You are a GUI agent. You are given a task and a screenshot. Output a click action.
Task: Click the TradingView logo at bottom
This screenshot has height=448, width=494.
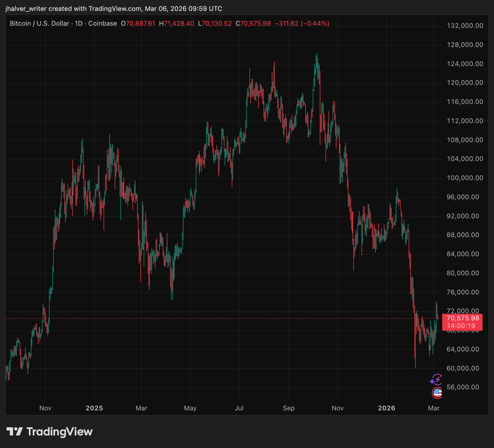click(x=50, y=432)
